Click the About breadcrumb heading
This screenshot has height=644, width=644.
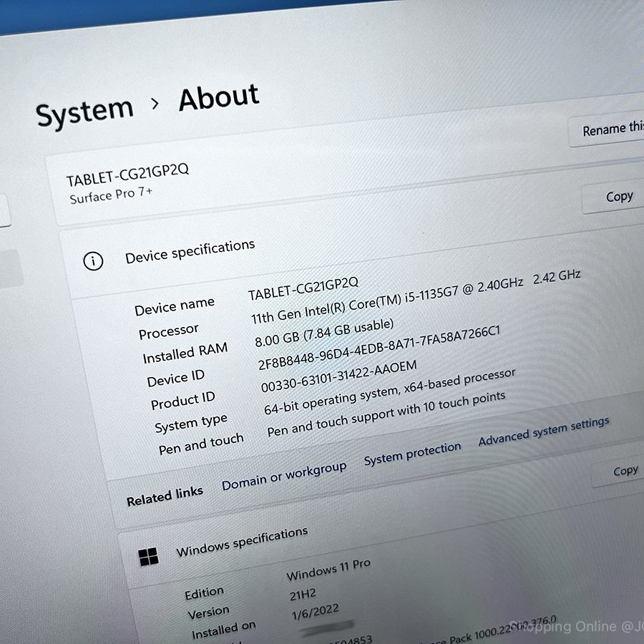click(219, 97)
